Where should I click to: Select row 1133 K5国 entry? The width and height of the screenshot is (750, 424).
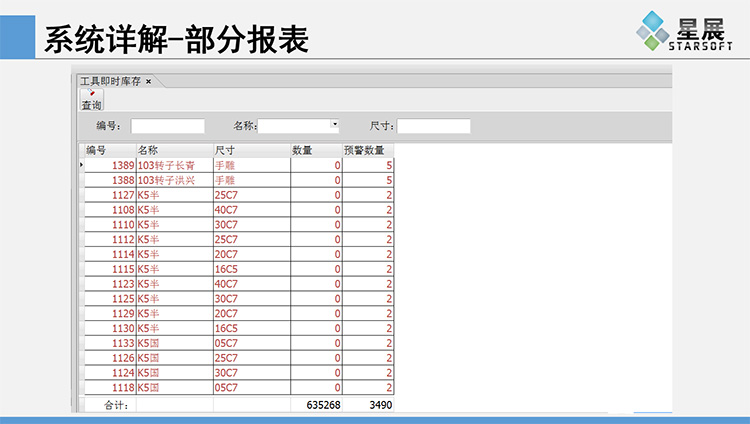click(x=173, y=343)
